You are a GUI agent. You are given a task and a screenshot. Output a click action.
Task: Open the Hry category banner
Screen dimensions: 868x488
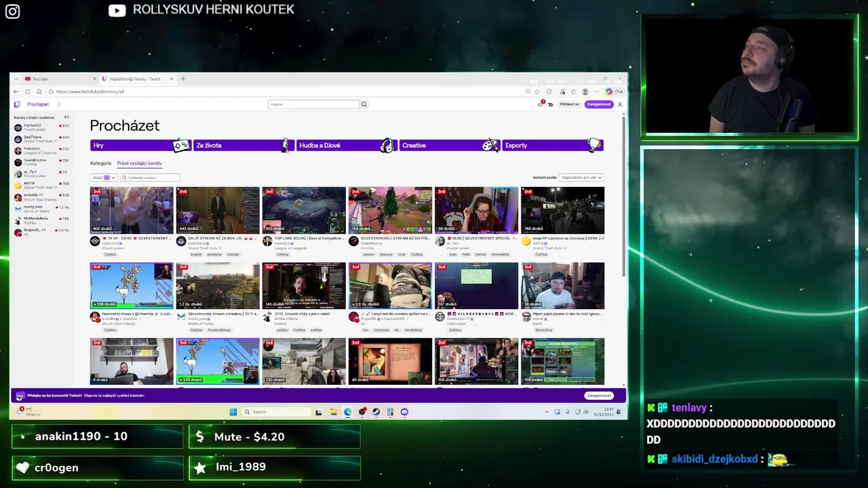pos(140,145)
